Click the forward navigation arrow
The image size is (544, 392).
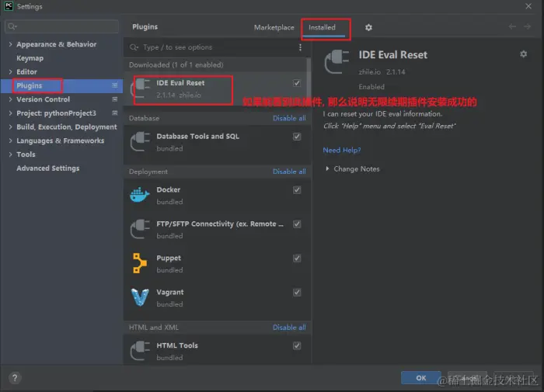click(x=528, y=26)
